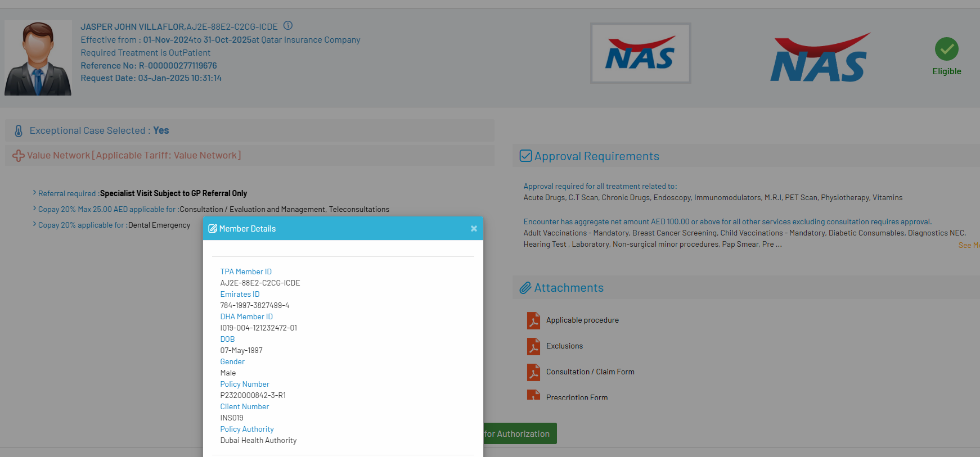Expand the Referral required item

tap(34, 193)
